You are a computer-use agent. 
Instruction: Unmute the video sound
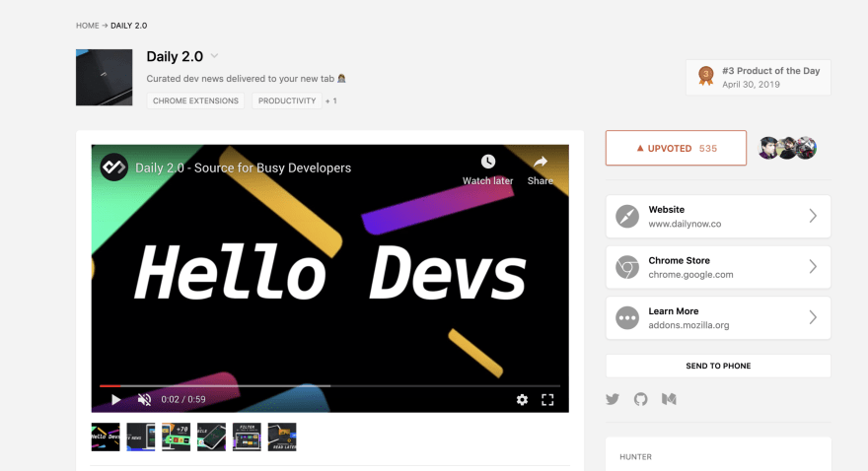coord(144,399)
